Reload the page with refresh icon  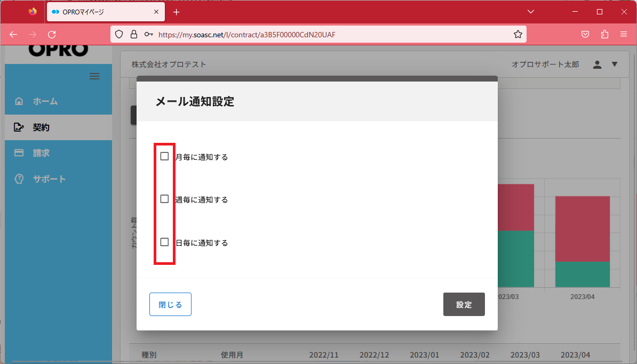[x=52, y=35]
